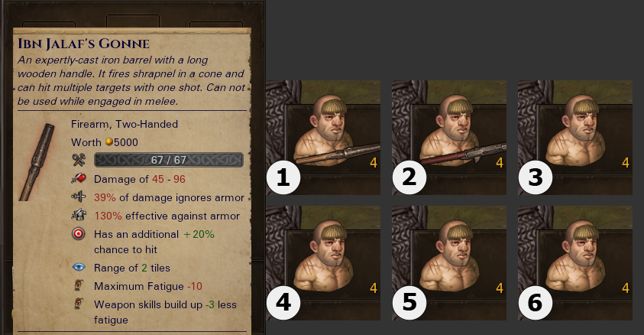Click the blue eye range icon
The image size is (644, 335).
tap(79, 268)
